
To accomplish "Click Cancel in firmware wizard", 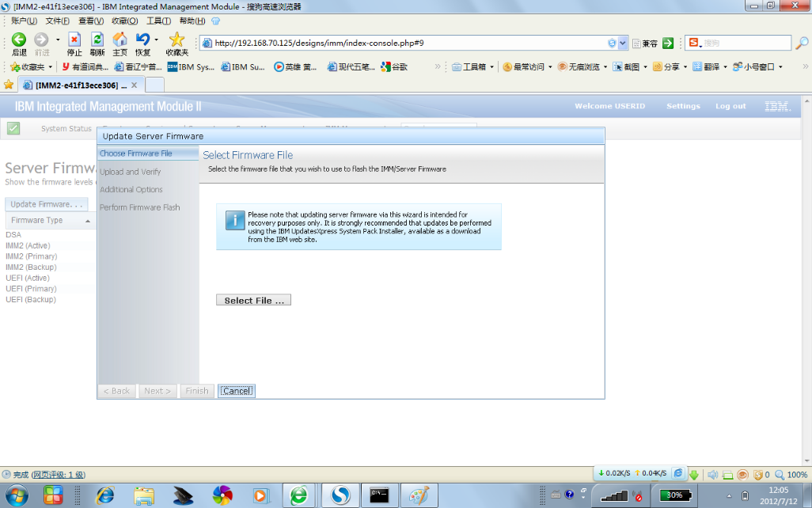I will click(237, 391).
